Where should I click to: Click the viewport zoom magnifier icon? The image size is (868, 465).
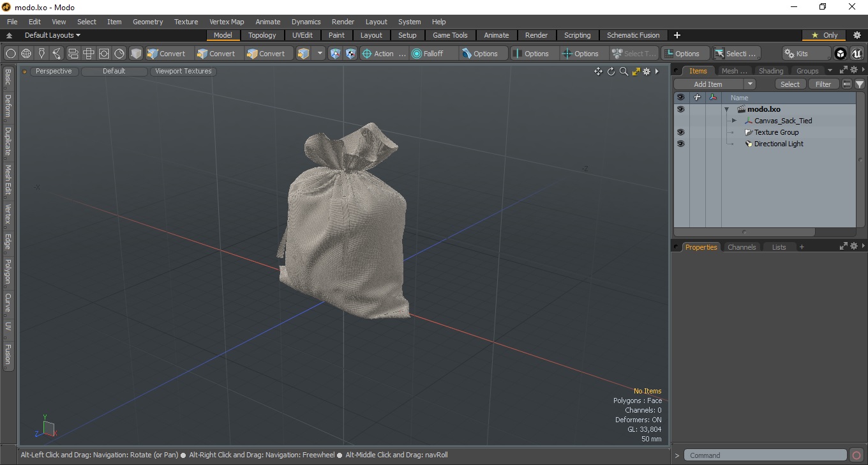[x=624, y=72]
